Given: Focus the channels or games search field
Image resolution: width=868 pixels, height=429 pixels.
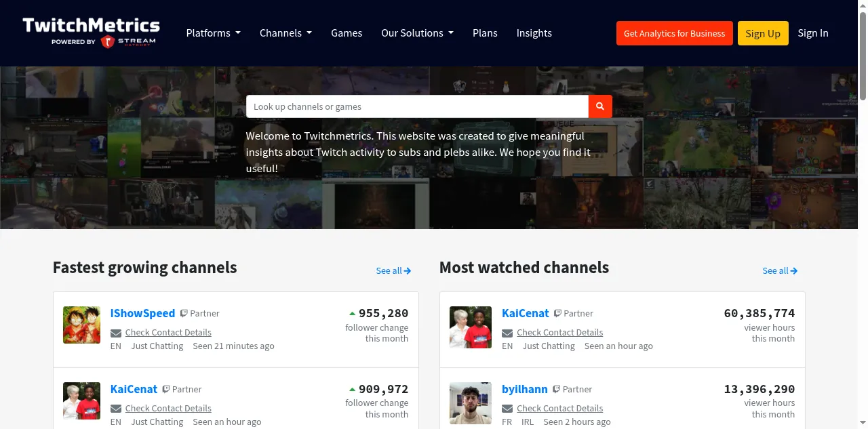Looking at the screenshot, I should click(x=417, y=106).
